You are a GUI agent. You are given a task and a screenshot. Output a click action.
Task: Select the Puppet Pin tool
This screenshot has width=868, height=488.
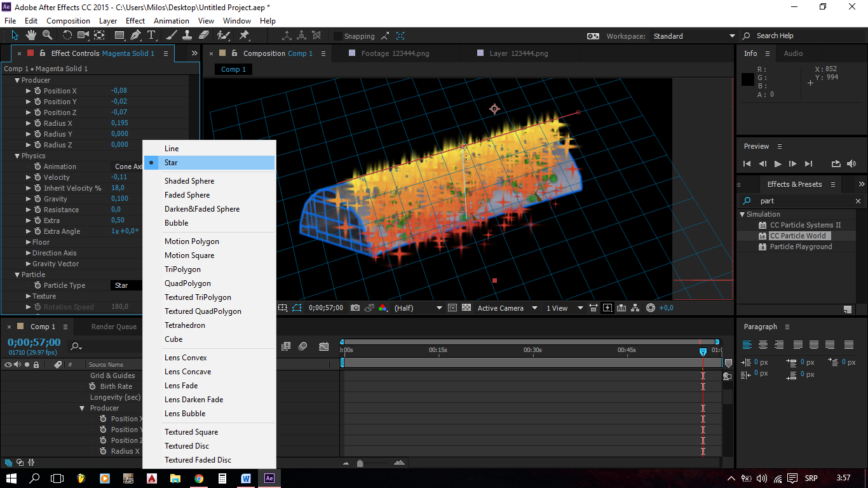[244, 35]
